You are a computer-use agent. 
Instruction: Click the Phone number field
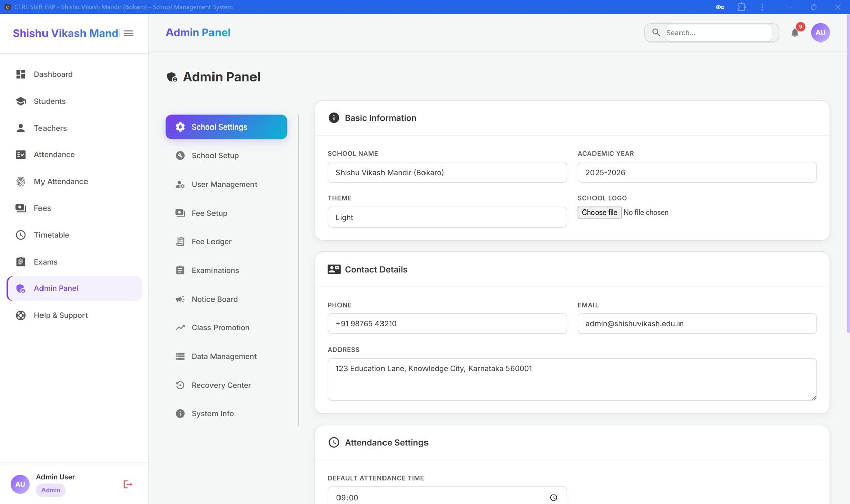point(447,324)
